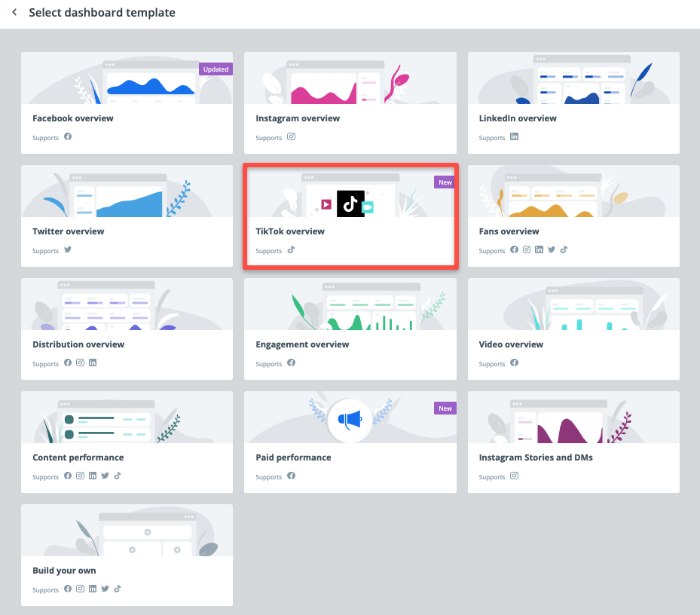Click the Facebook icon under Video overview
The image size is (700, 615).
click(x=515, y=363)
